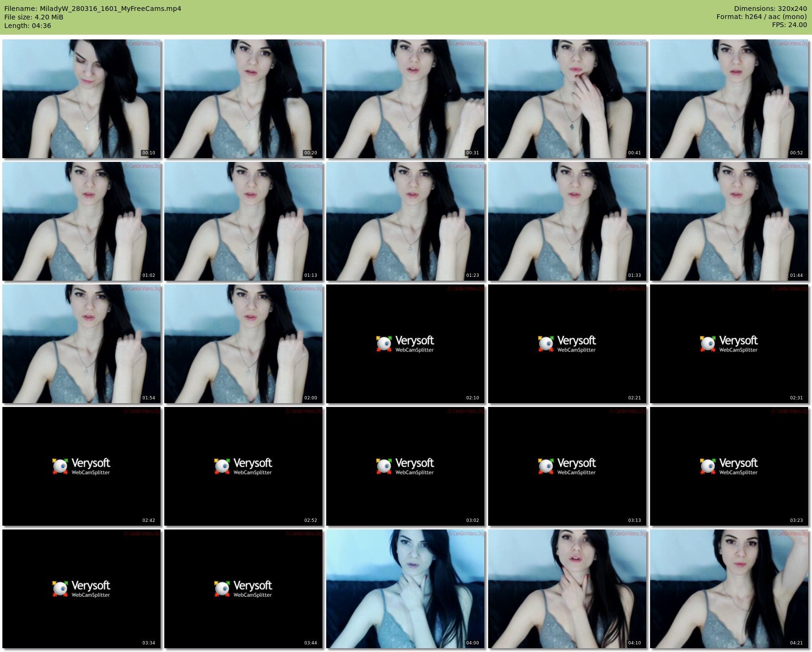Click the Verysoft eye logo in the 03:44 frame
Screen dimensions: 812x652
tap(222, 588)
